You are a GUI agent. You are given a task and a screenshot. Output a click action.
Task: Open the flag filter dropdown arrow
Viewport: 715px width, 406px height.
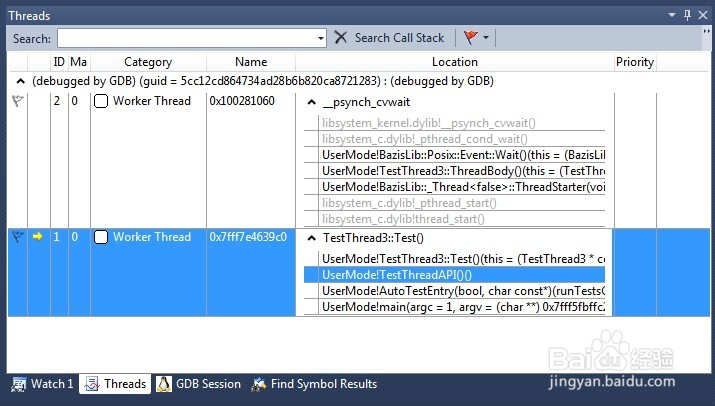486,37
